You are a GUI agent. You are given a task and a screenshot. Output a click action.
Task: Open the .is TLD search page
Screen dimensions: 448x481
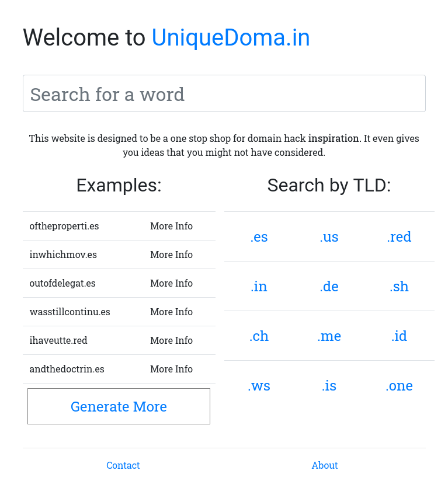(x=329, y=386)
